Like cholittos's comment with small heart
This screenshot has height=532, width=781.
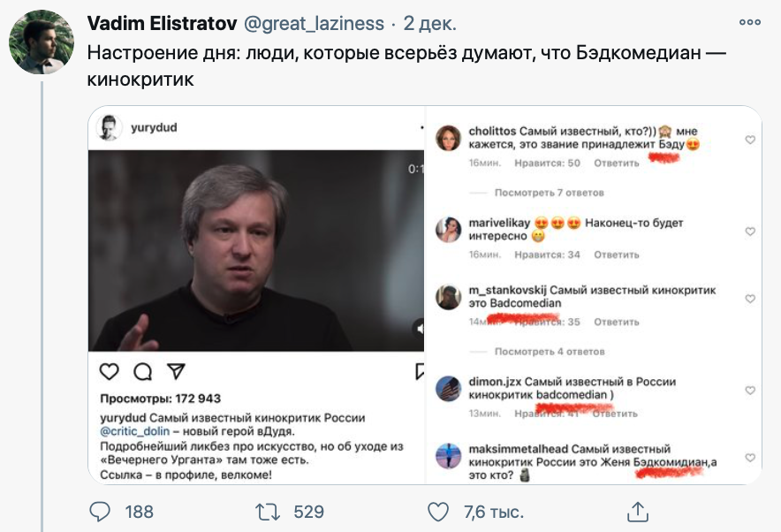750,140
